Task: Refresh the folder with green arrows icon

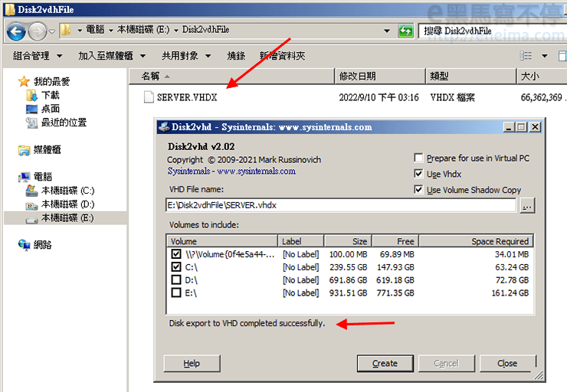Action: pyautogui.click(x=405, y=31)
